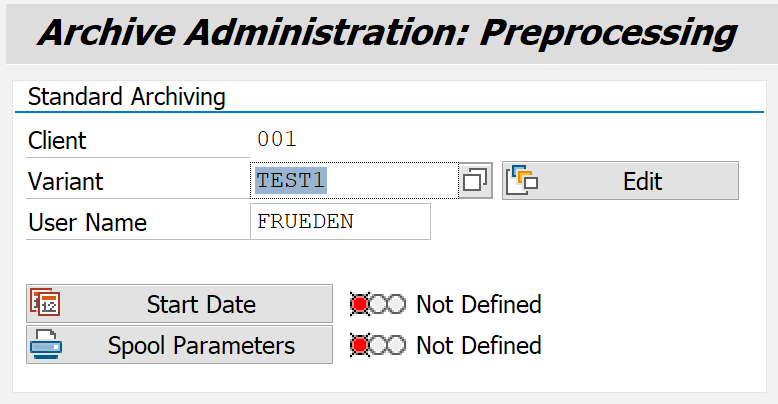This screenshot has height=404, width=778.
Task: Open the Start Date settings button
Action: (180, 304)
